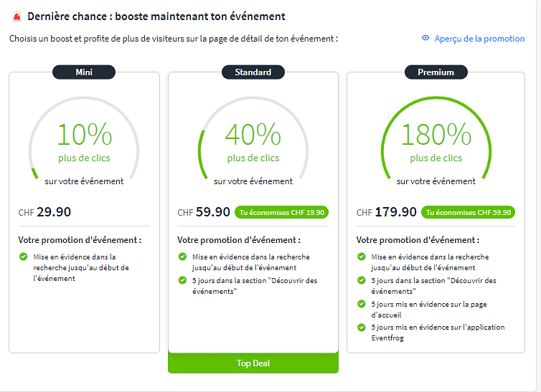Open the Aperçu de la promotion link
The width and height of the screenshot is (541, 392).
479,39
